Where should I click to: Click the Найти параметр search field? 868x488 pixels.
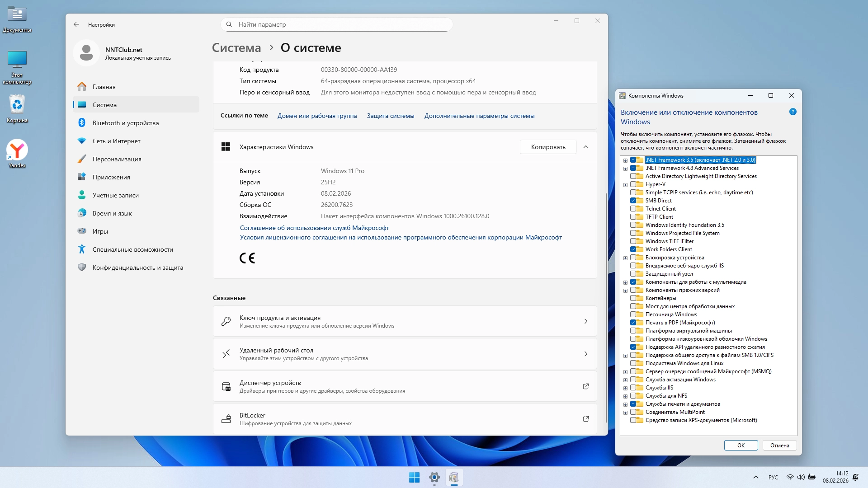pos(336,24)
